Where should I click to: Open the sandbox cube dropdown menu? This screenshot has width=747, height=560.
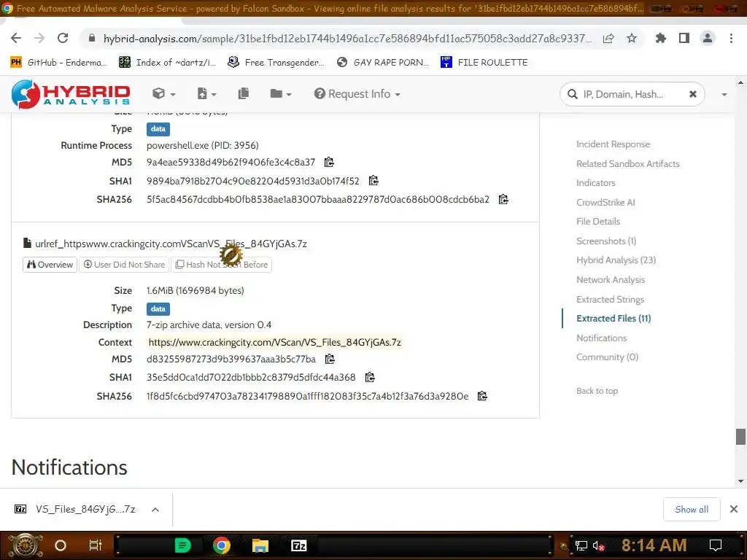click(x=164, y=94)
